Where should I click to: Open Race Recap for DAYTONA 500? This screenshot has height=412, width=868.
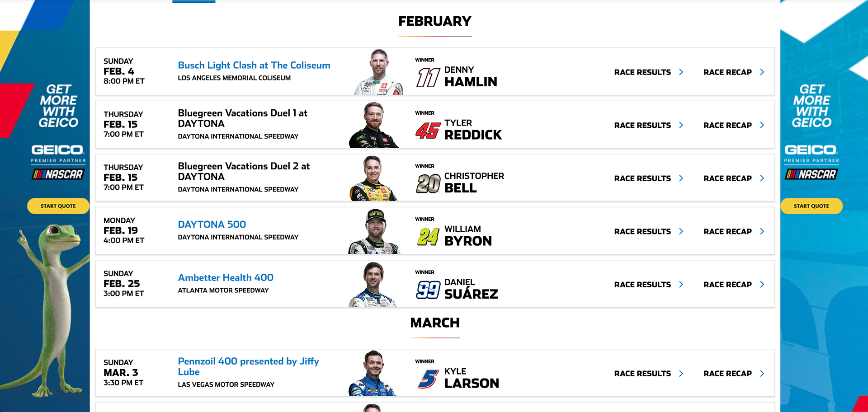pyautogui.click(x=727, y=231)
